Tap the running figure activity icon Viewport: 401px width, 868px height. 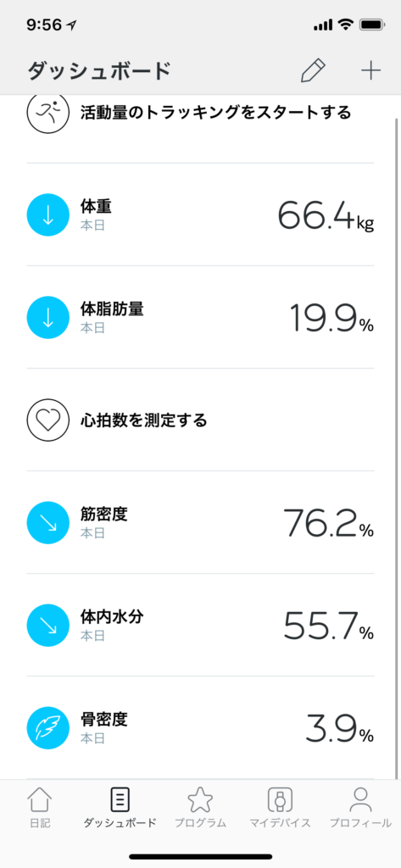[x=47, y=113]
